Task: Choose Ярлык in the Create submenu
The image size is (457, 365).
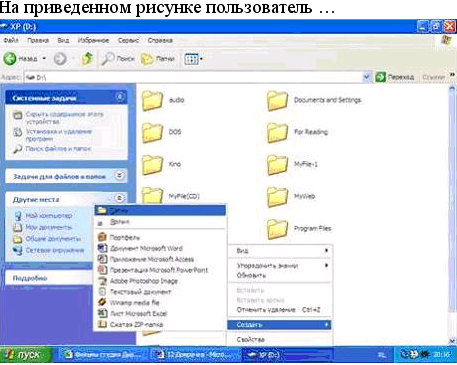Action: (160, 222)
